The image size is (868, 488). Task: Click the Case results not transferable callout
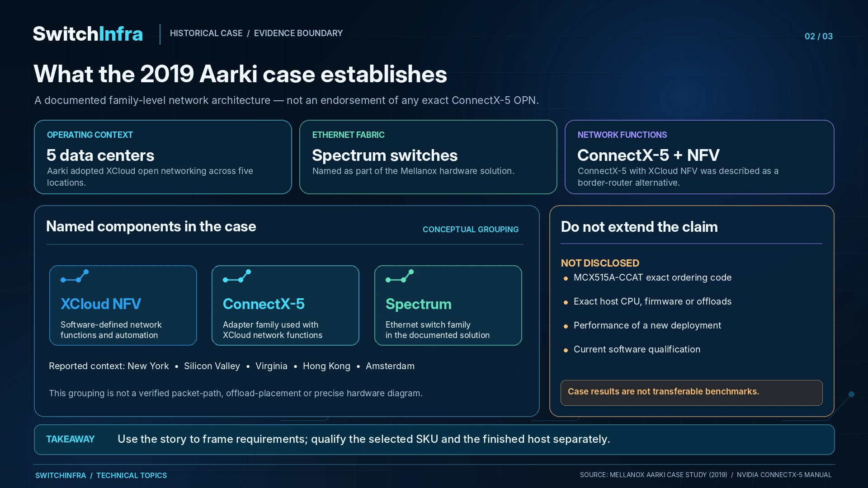pos(692,393)
